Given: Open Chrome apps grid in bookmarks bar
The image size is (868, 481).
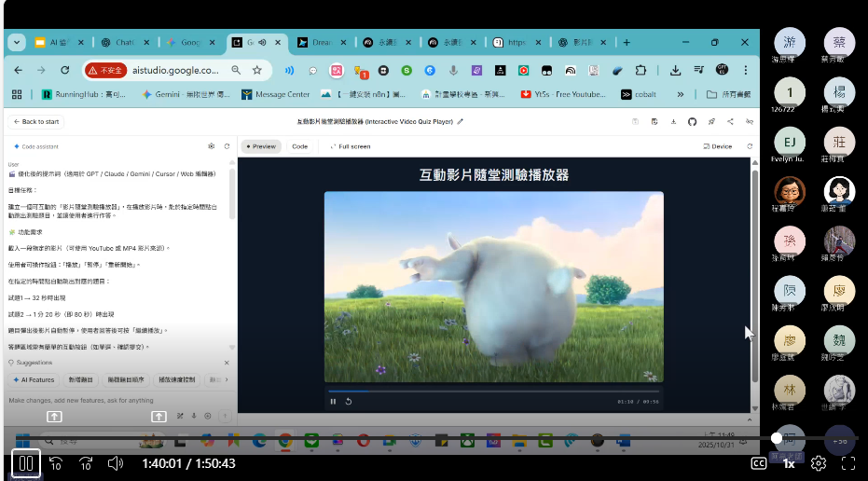Looking at the screenshot, I should tap(17, 95).
